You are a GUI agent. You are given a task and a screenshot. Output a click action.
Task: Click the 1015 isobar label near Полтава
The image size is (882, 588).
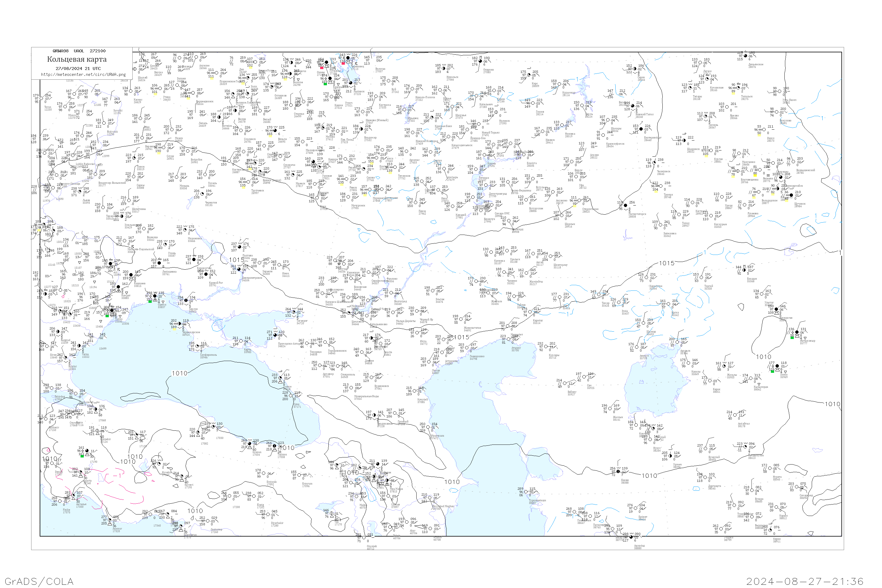(237, 260)
